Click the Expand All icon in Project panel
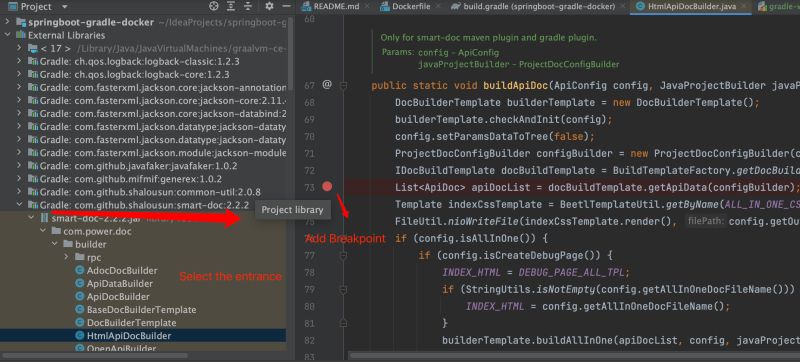Viewport: 800px width, 362px height. point(231,6)
